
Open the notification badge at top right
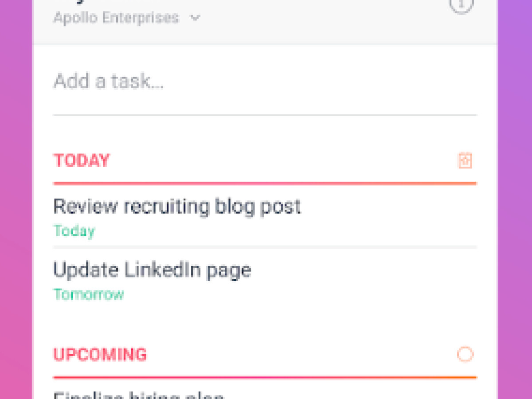461,5
